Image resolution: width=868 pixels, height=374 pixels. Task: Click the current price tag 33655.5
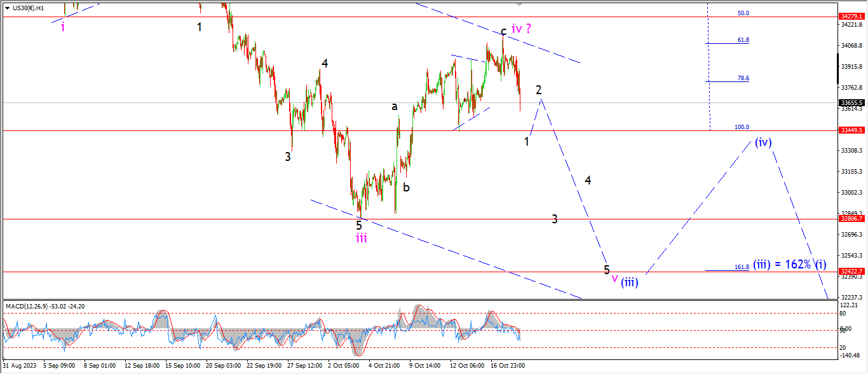(x=852, y=102)
